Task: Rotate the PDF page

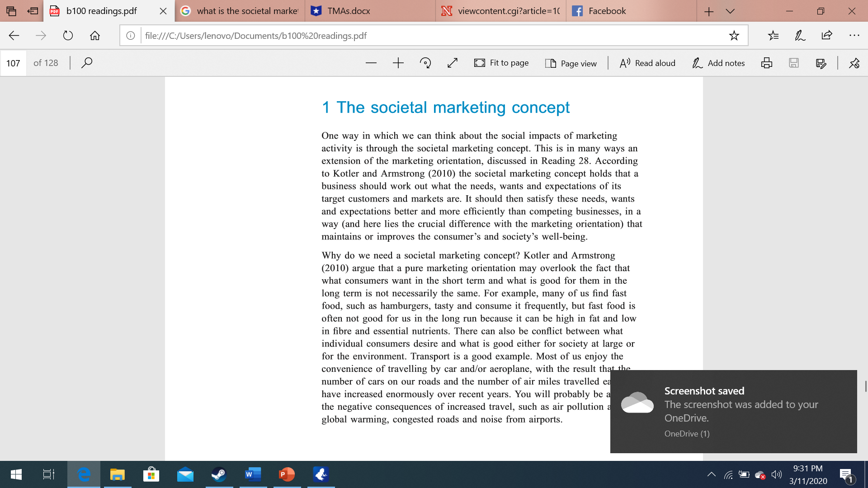Action: point(425,63)
